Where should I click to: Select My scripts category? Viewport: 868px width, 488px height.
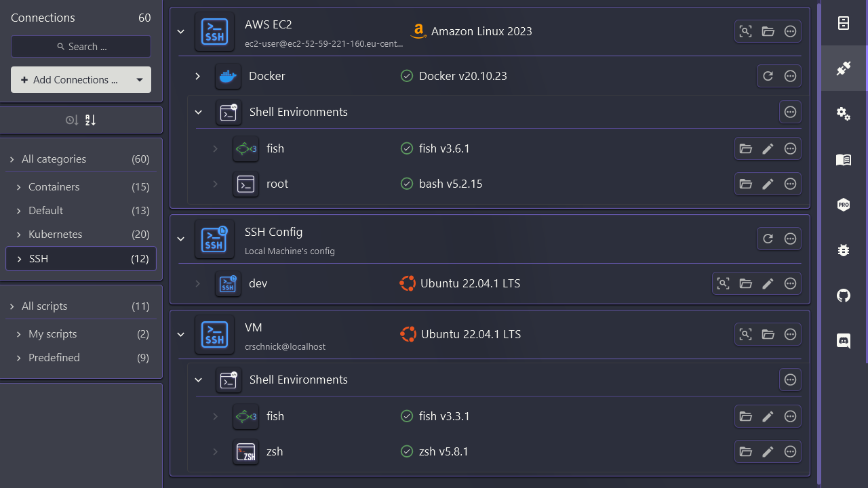81,334
